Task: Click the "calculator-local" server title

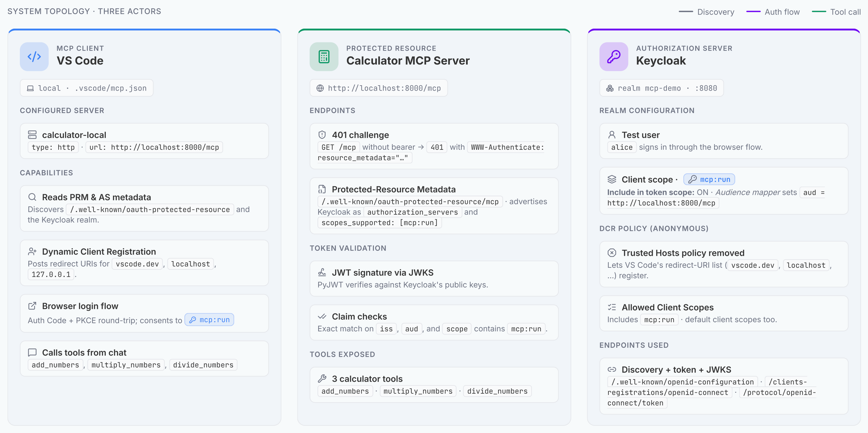Action: tap(74, 135)
